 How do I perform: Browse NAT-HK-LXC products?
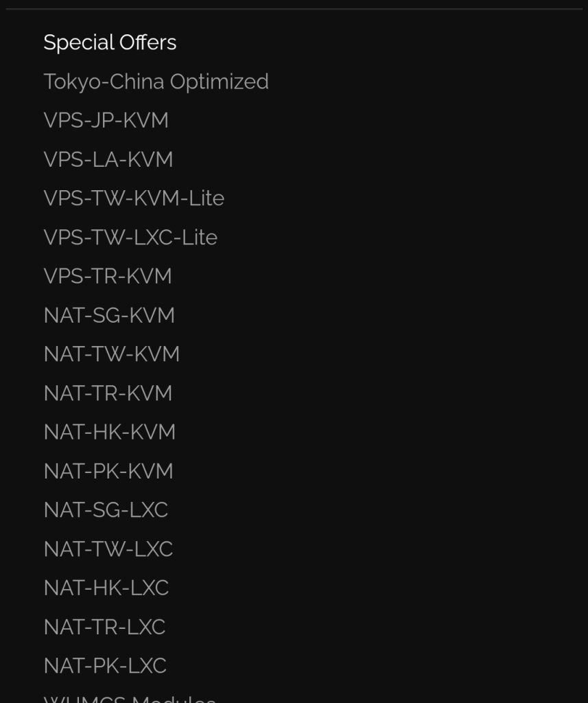pos(106,588)
